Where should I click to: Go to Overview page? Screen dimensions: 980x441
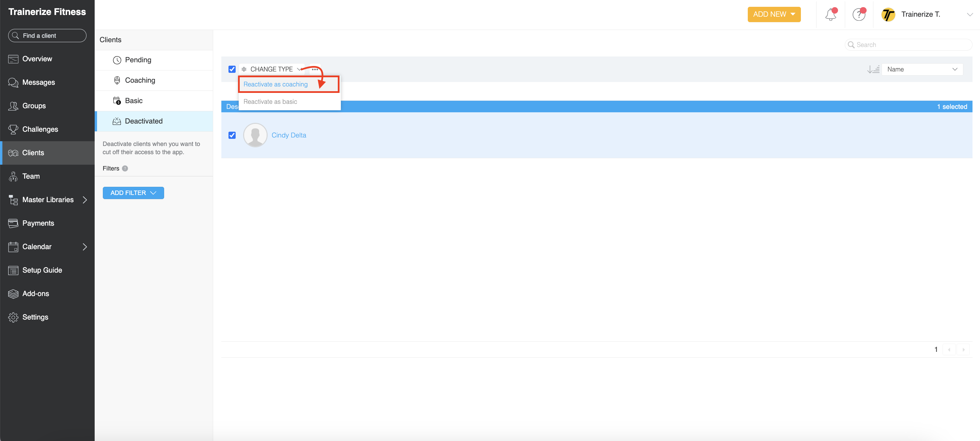coord(47,59)
